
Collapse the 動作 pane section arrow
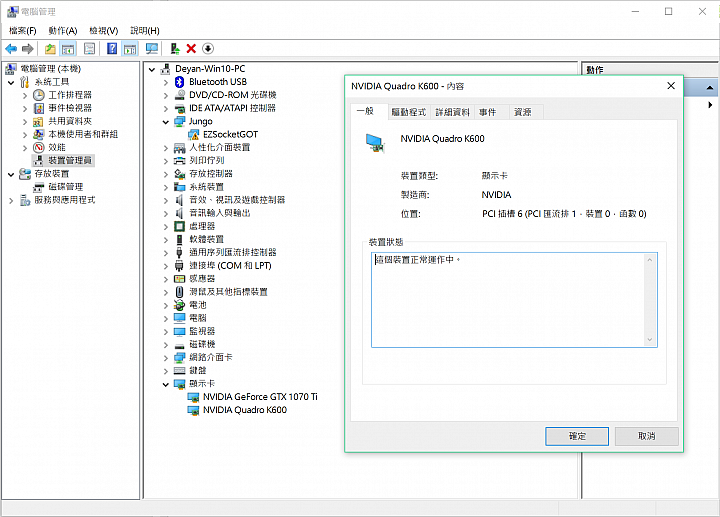[x=709, y=88]
